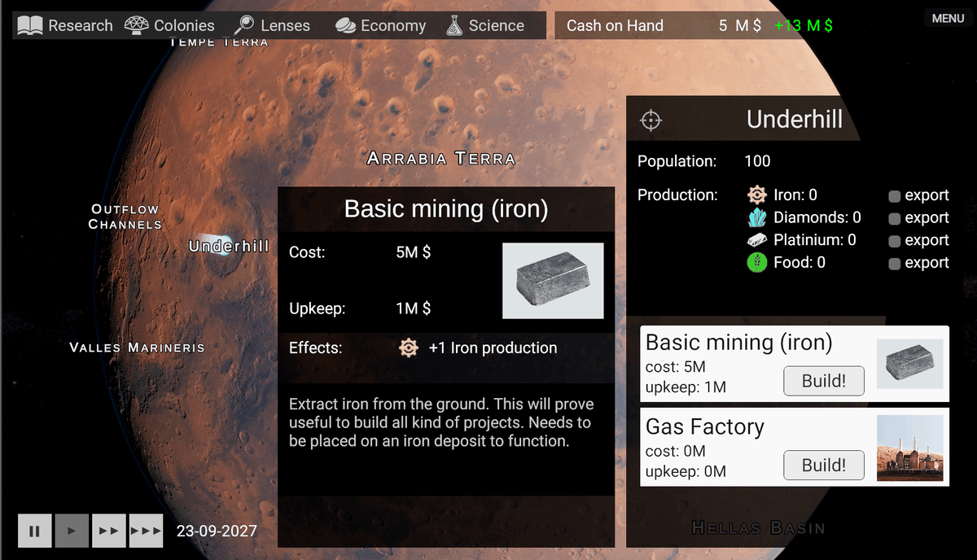Click the Science flask icon
The width and height of the screenshot is (977, 560).
pyautogui.click(x=455, y=25)
